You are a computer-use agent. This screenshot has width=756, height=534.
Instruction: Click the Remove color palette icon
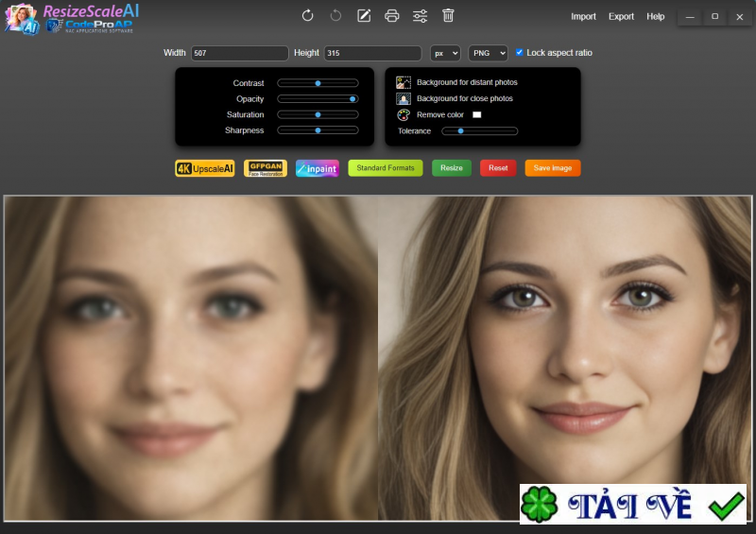404,114
